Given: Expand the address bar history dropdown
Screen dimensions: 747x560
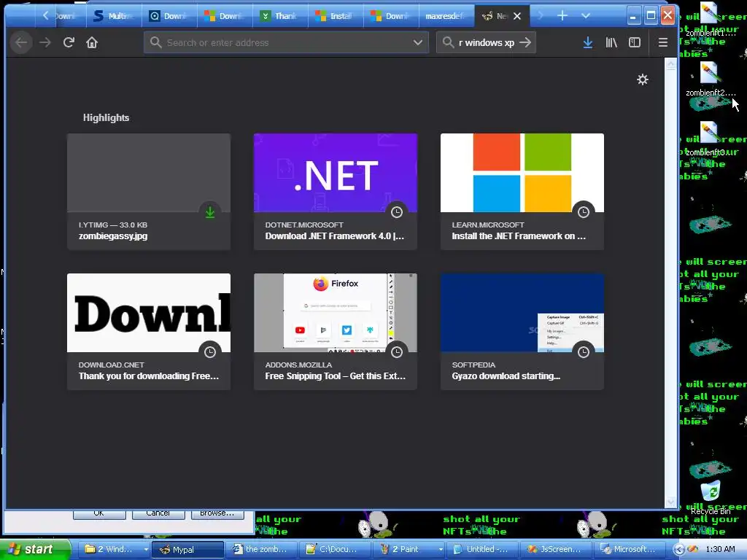Looking at the screenshot, I should click(418, 42).
